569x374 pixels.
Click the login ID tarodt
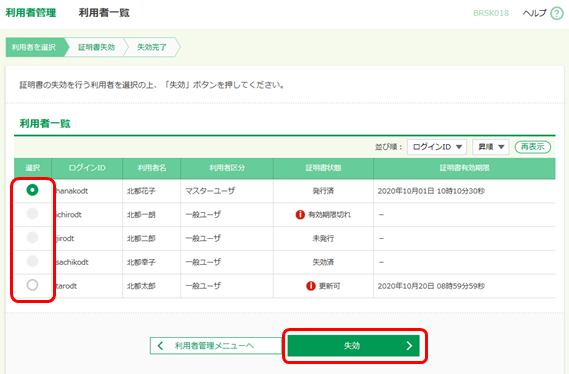pos(66,286)
